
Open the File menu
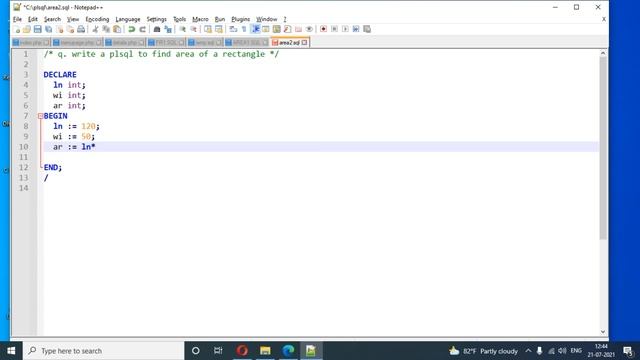[17, 19]
